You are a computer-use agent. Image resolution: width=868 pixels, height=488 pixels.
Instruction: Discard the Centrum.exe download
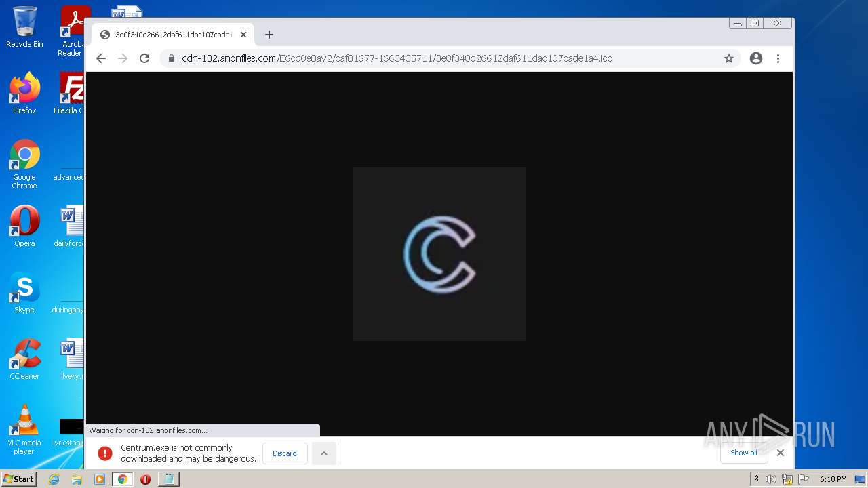point(285,453)
